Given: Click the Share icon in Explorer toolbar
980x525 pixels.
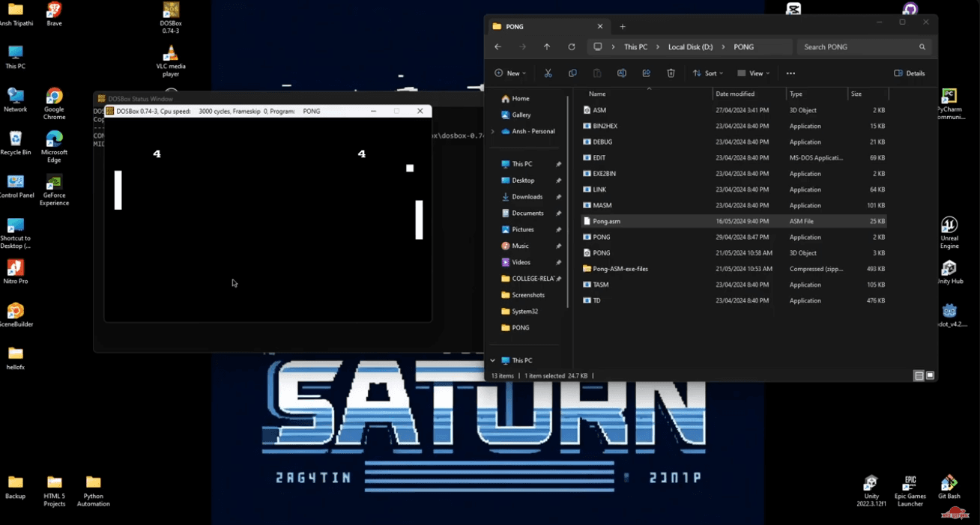Looking at the screenshot, I should tap(646, 73).
